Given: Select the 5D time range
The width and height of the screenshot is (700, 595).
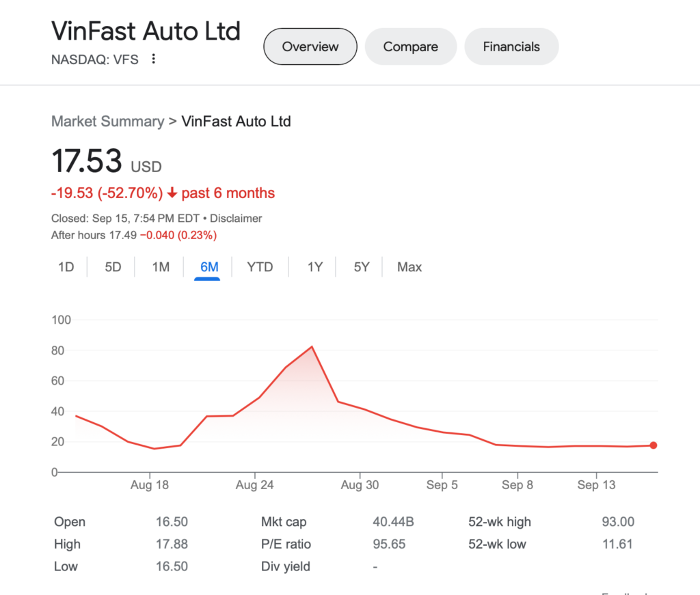Looking at the screenshot, I should point(113,266).
